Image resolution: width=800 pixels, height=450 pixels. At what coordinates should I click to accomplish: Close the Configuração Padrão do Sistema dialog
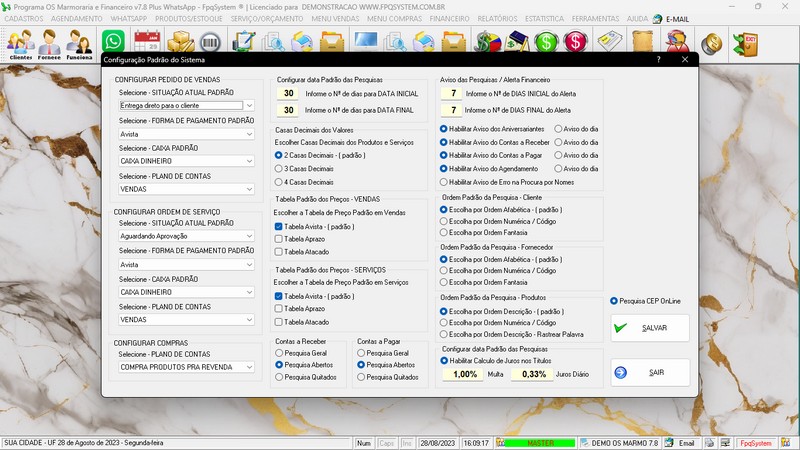click(685, 60)
